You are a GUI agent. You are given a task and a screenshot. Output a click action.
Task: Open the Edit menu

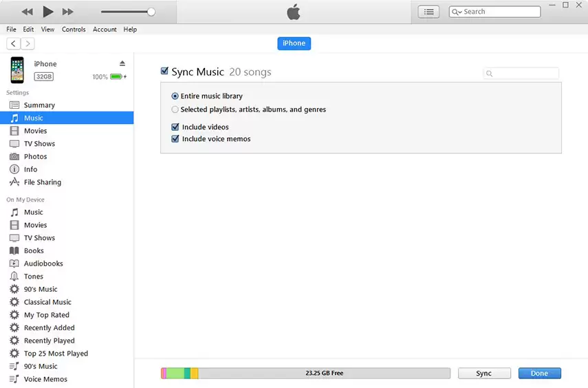pyautogui.click(x=28, y=30)
